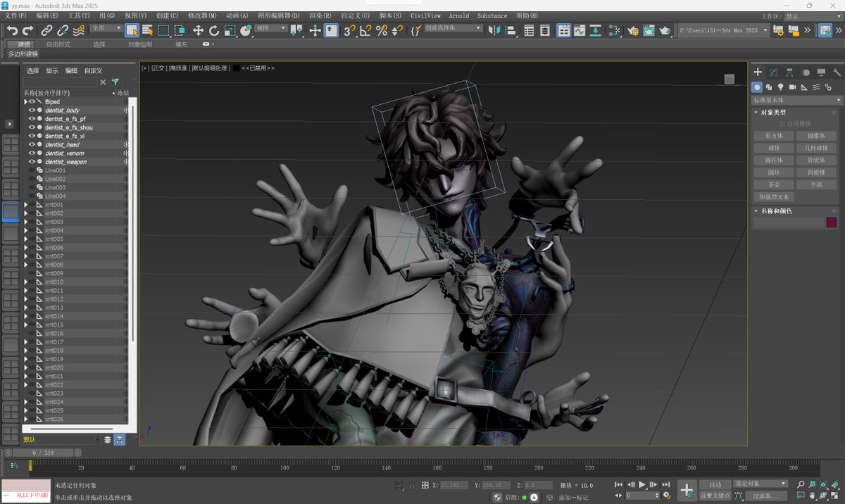The width and height of the screenshot is (845, 504).
Task: Switch to the Hierarchy panel tab
Action: [x=789, y=73]
